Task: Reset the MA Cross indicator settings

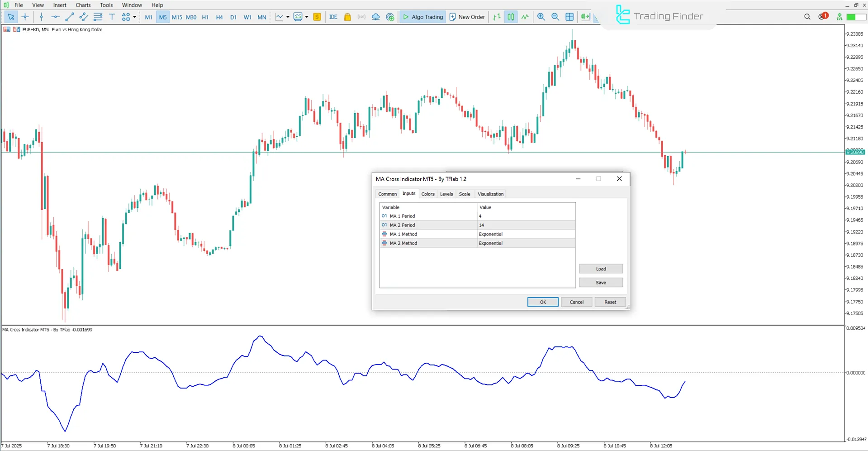Action: (x=610, y=302)
